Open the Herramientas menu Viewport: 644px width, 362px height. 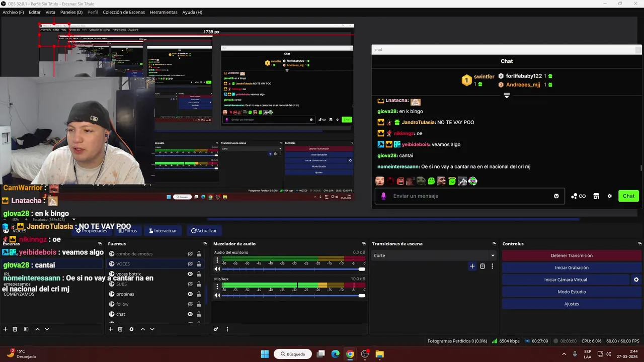(164, 12)
